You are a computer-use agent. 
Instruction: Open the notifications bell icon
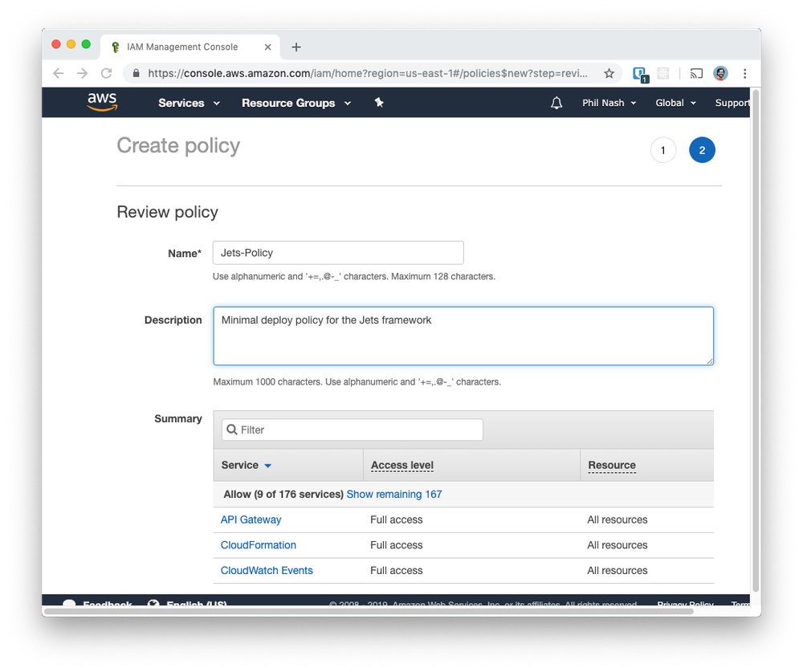pos(556,103)
